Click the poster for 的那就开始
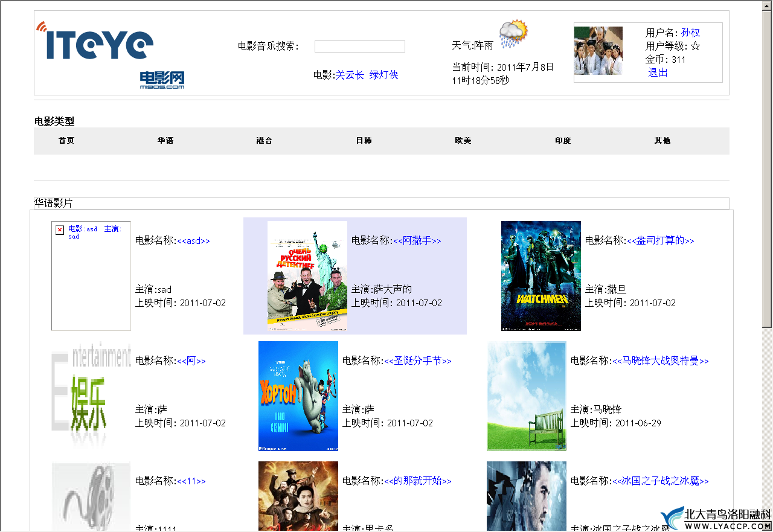This screenshot has width=773, height=532. click(x=298, y=496)
